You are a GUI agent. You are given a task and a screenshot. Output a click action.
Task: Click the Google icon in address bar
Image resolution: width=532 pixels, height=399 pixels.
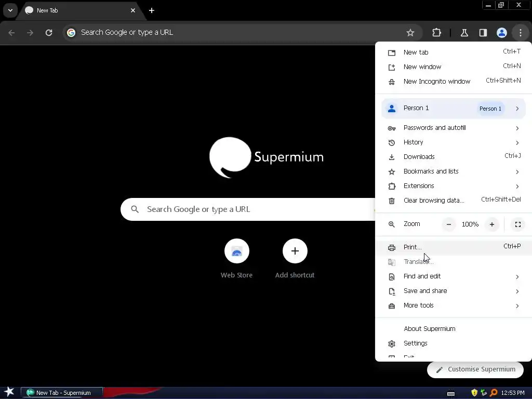(x=71, y=33)
